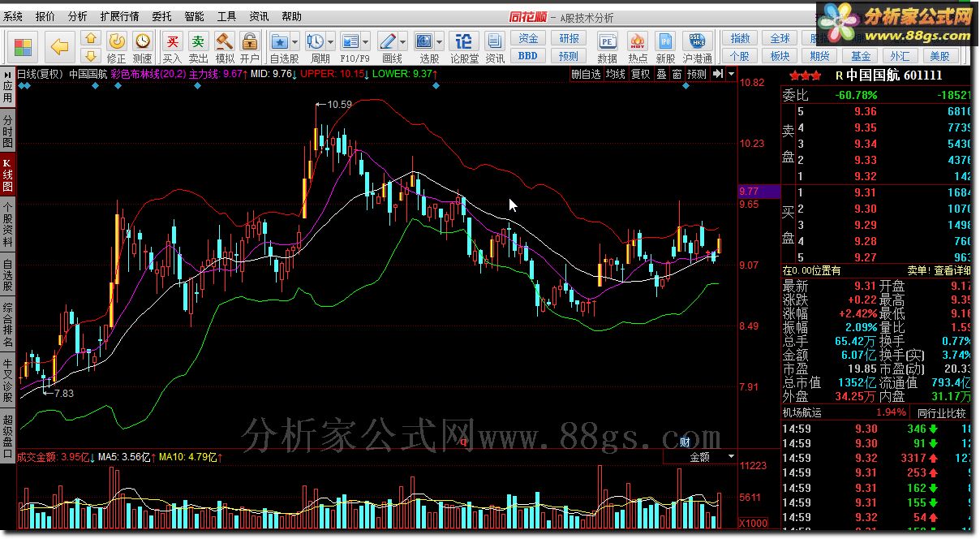Viewport: 980px width, 539px height.
Task: Click the skip-to-end arrow in chart toolbar
Action: pyautogui.click(x=717, y=74)
